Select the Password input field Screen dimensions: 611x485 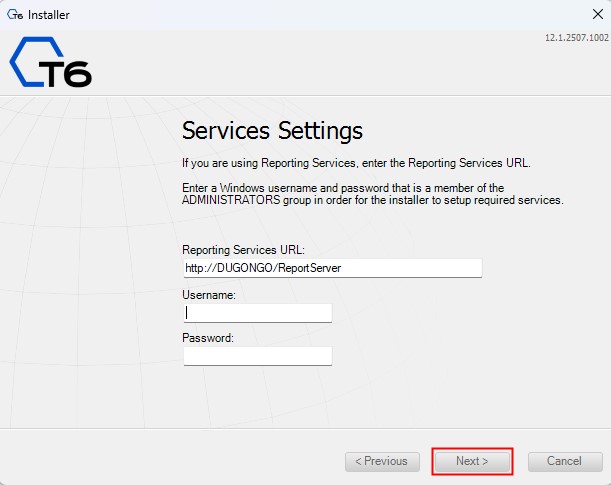point(258,356)
